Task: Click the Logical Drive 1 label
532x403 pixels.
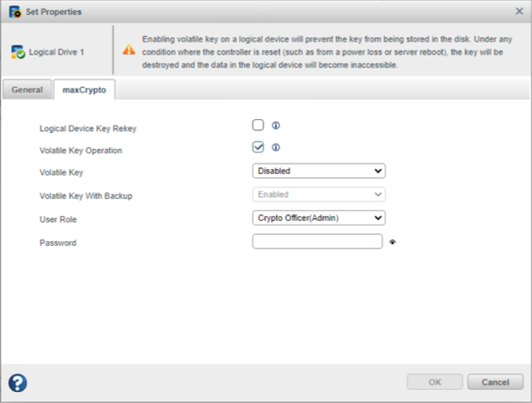Action: coord(56,52)
